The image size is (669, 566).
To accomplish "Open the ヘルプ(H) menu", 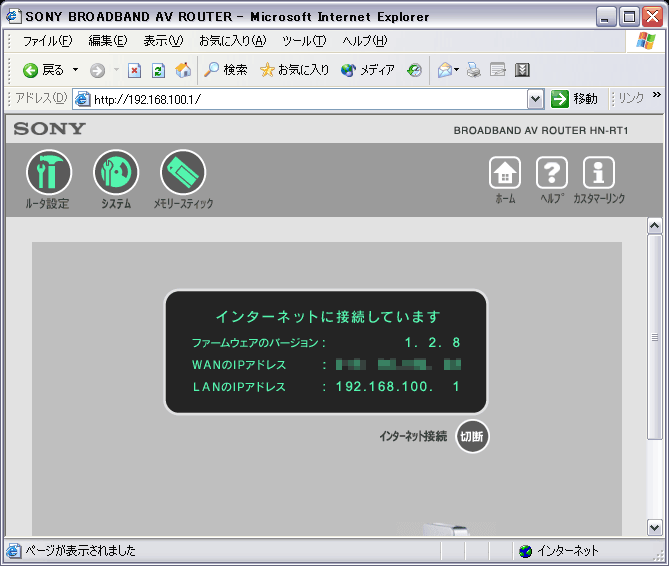I will point(364,41).
